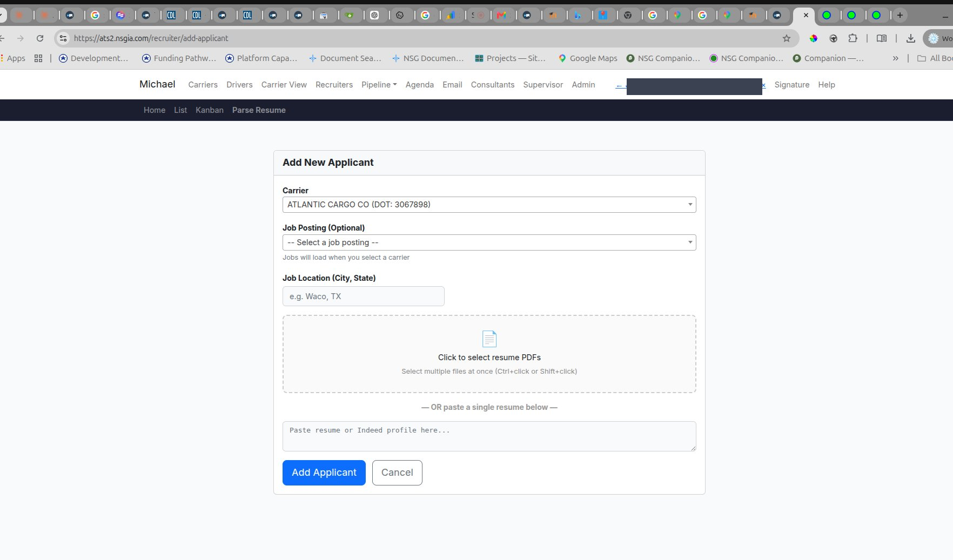Open the color wheel extension
The image size is (953, 560).
814,38
